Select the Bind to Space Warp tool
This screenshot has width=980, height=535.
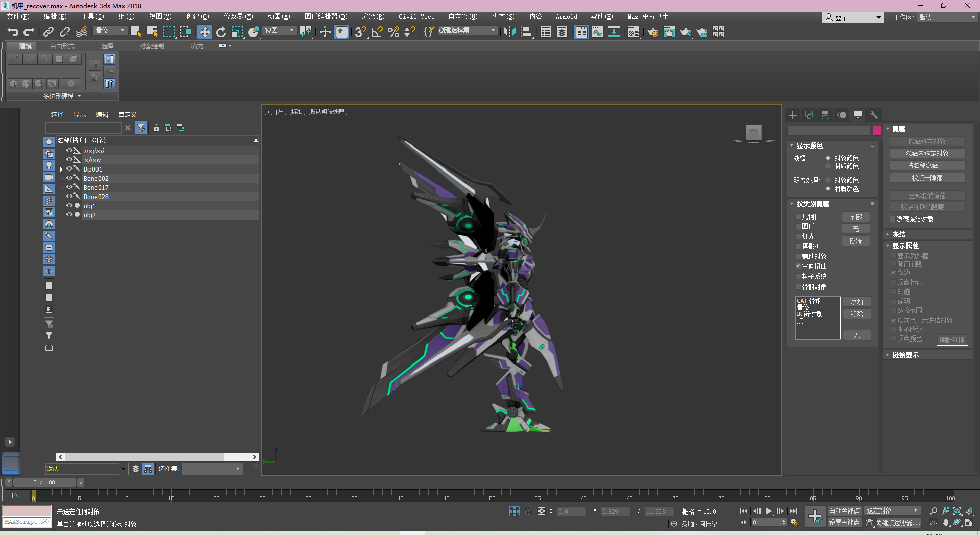pos(81,32)
